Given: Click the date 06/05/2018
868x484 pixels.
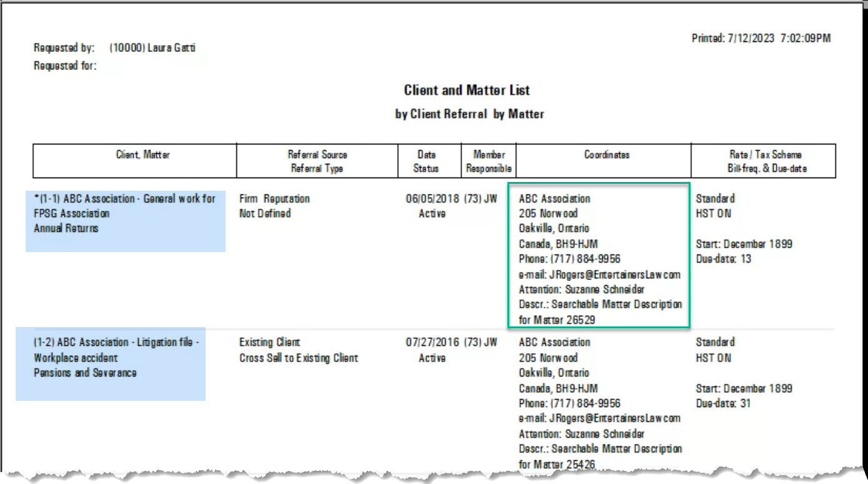Looking at the screenshot, I should coord(432,199).
